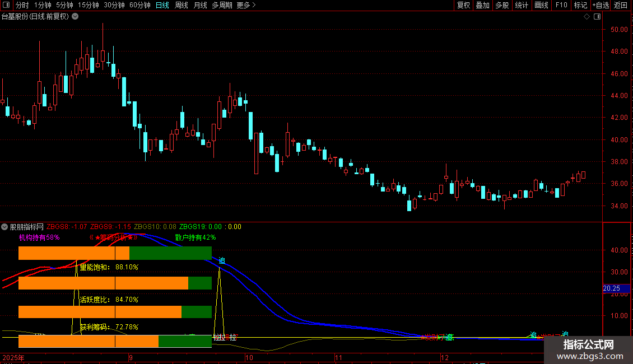
Task: Click the 台基股份(日线.前复权) title
Action: (35, 17)
